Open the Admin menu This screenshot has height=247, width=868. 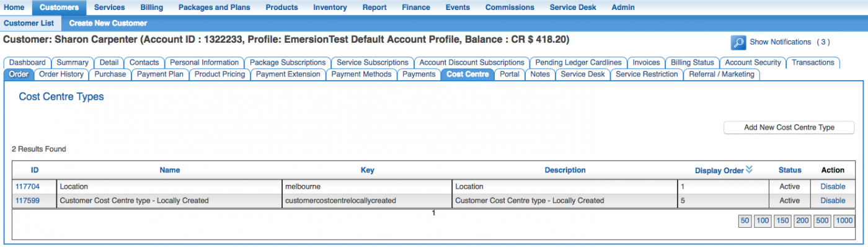(x=622, y=7)
